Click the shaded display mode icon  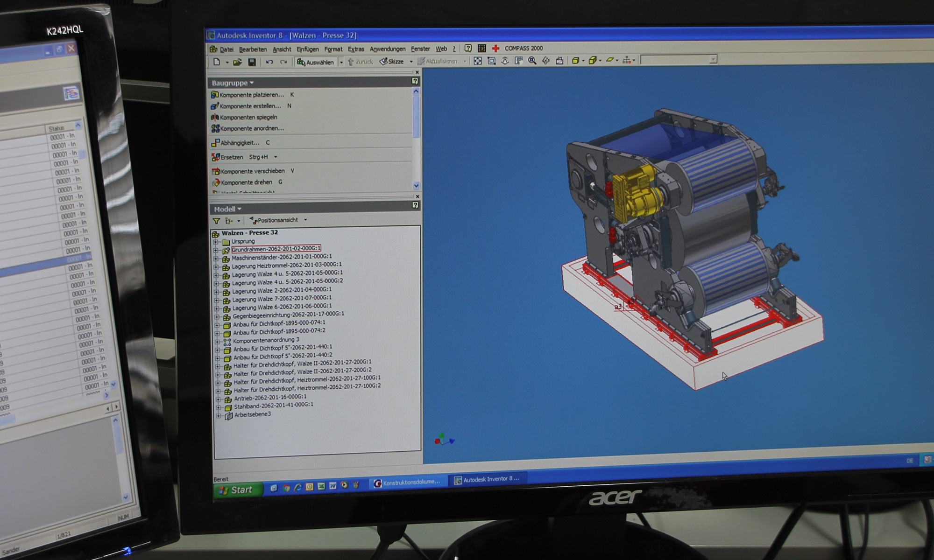pos(576,60)
